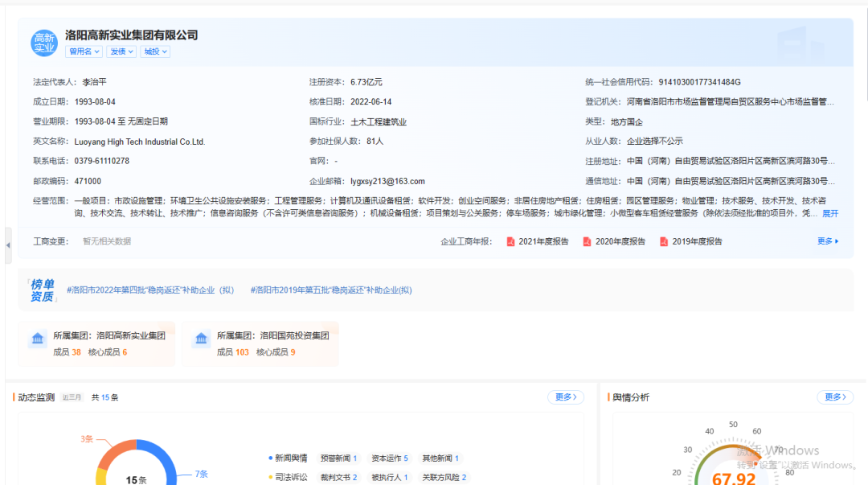Open 所属集团 洛阳国苑投资集团 card
Viewport: 868px width, 485px height.
pos(260,343)
